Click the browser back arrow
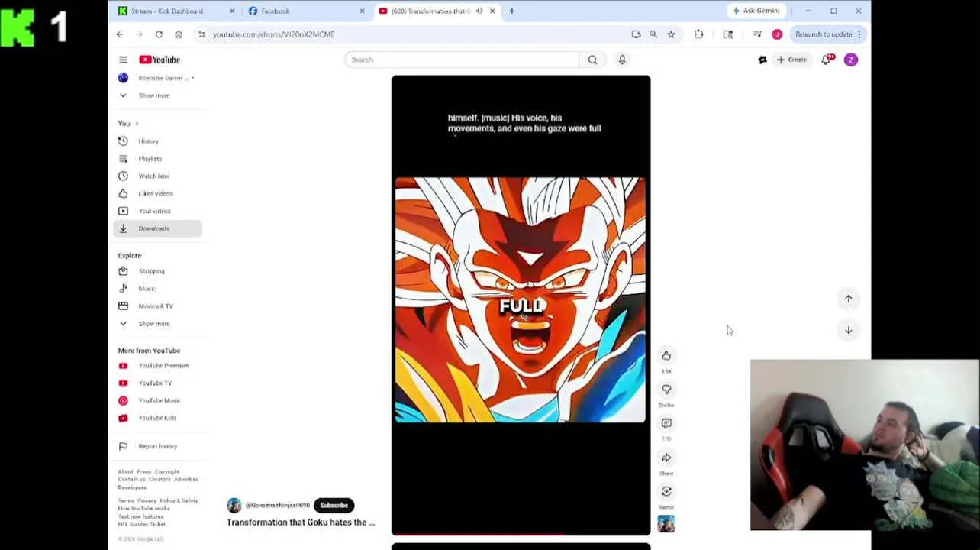980x550 pixels. [120, 34]
